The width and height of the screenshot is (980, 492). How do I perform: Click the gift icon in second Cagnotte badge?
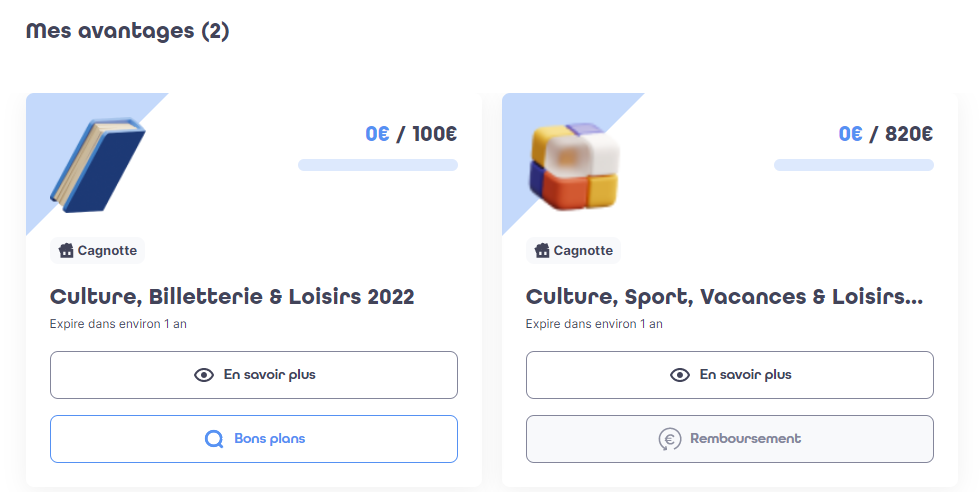click(542, 251)
